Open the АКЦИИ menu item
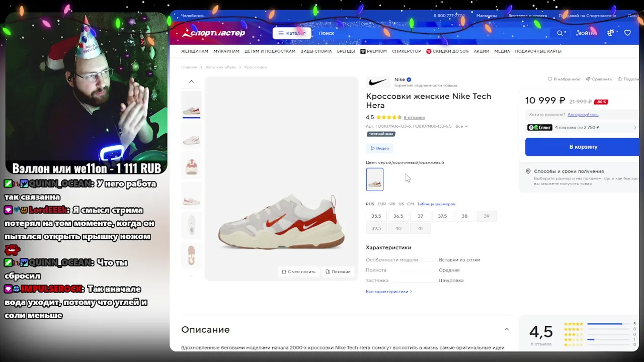644x362 pixels. tap(481, 51)
